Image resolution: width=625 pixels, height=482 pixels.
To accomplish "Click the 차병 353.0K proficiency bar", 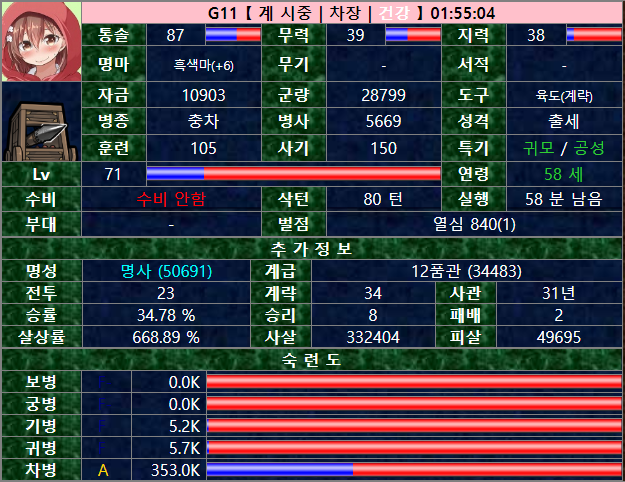I will tap(412, 469).
